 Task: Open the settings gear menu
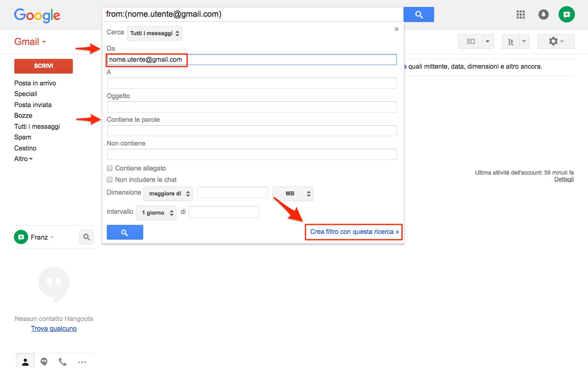(x=556, y=41)
